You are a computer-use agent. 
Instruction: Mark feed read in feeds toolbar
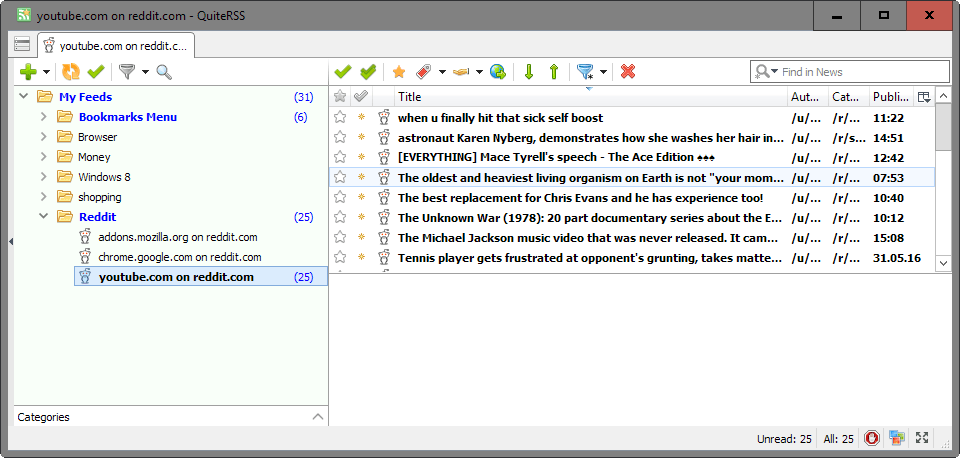96,72
